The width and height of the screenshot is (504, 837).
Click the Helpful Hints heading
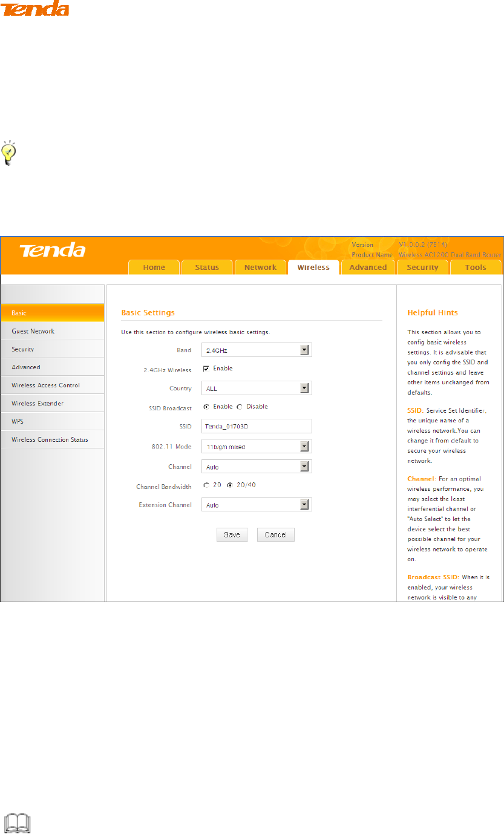click(x=433, y=313)
